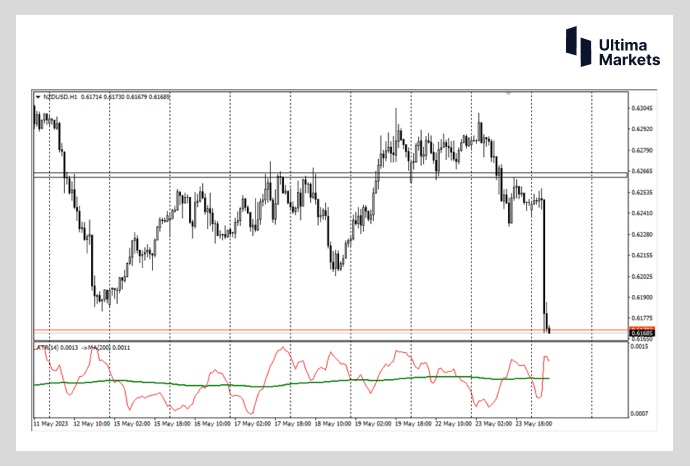Click the small gray triangle marker atop chart
690x467 pixels.
click(x=509, y=93)
